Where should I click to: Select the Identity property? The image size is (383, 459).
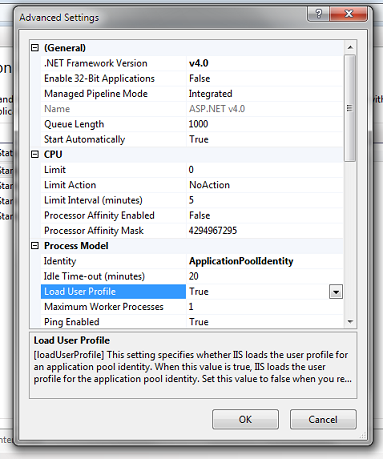click(113, 261)
